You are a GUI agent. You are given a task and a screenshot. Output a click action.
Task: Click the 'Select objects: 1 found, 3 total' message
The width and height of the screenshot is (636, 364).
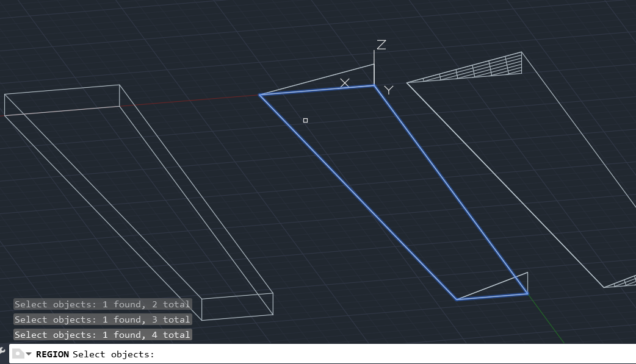[101, 319]
